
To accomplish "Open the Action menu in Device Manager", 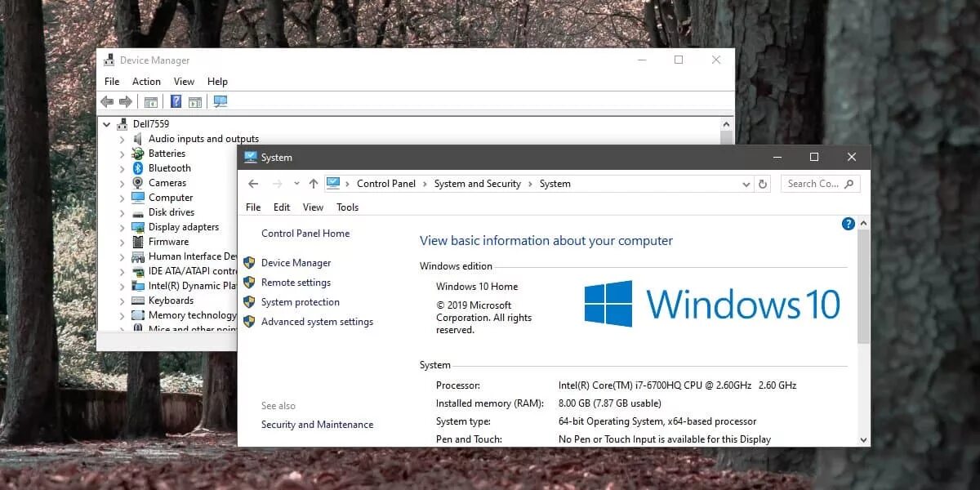I will pos(146,82).
